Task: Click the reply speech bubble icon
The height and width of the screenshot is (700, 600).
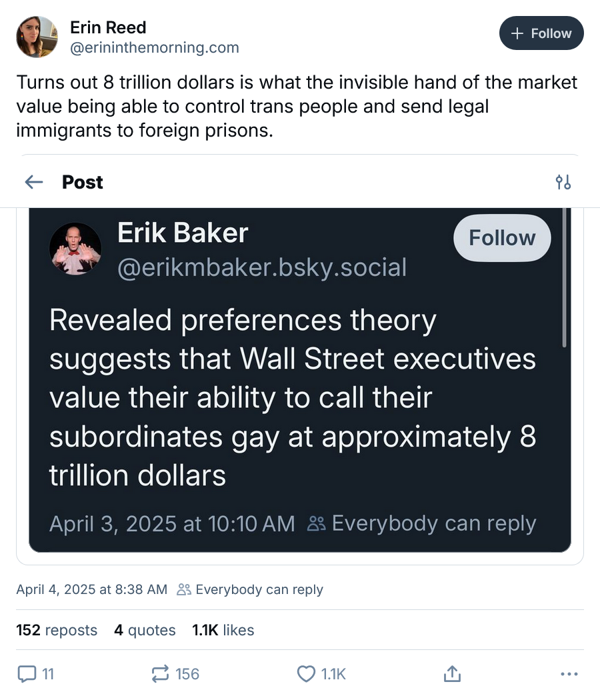Action: point(27,674)
